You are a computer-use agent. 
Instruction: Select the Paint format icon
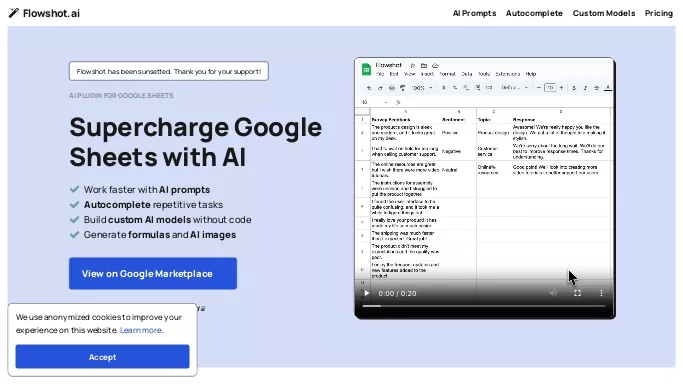[402, 88]
